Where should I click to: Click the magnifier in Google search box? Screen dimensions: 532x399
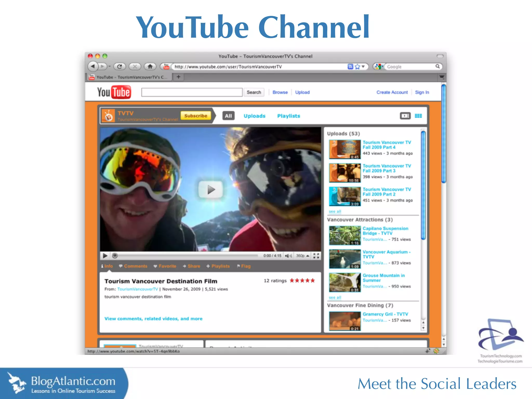pyautogui.click(x=437, y=66)
